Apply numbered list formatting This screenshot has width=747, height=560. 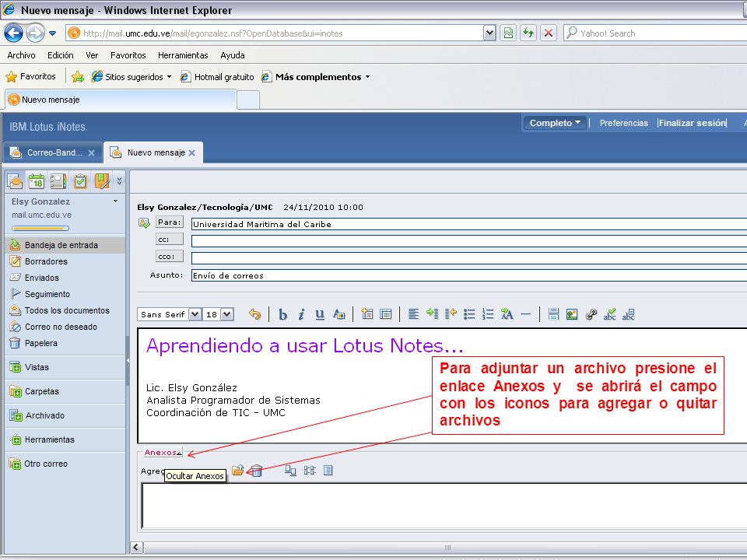(x=488, y=314)
